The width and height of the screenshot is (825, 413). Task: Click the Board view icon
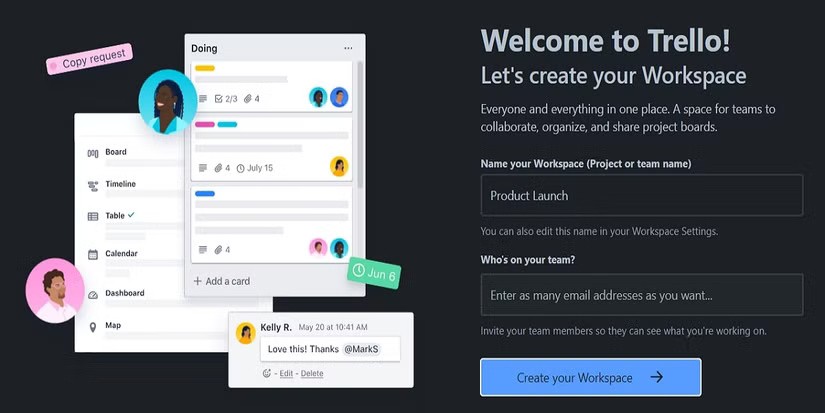tap(93, 153)
